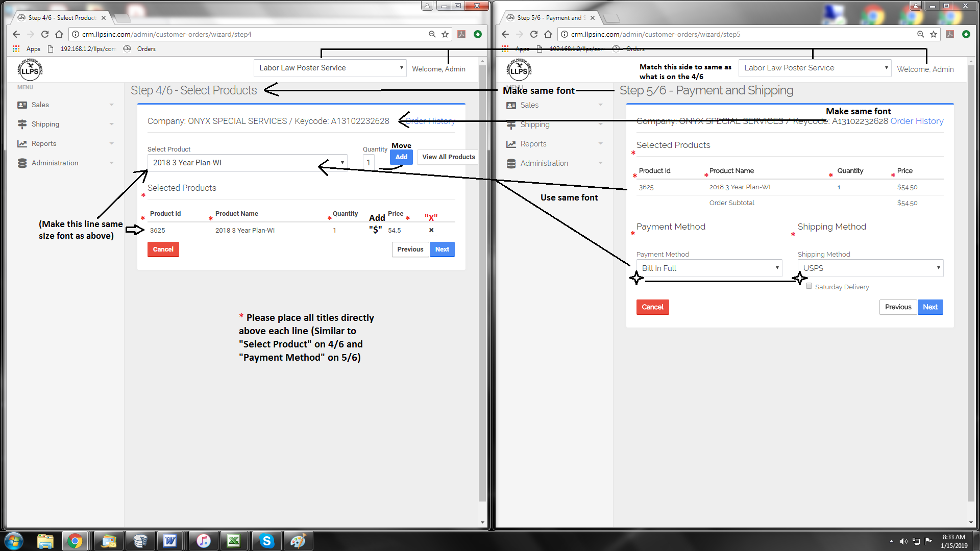Open Microsoft Word from taskbar
980x551 pixels.
coord(170,541)
